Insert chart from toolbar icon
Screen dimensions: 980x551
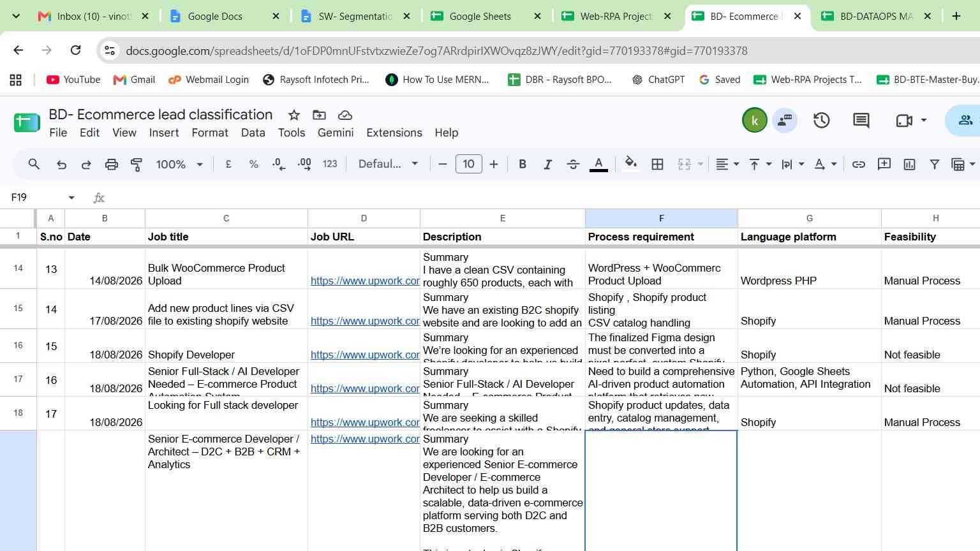909,165
